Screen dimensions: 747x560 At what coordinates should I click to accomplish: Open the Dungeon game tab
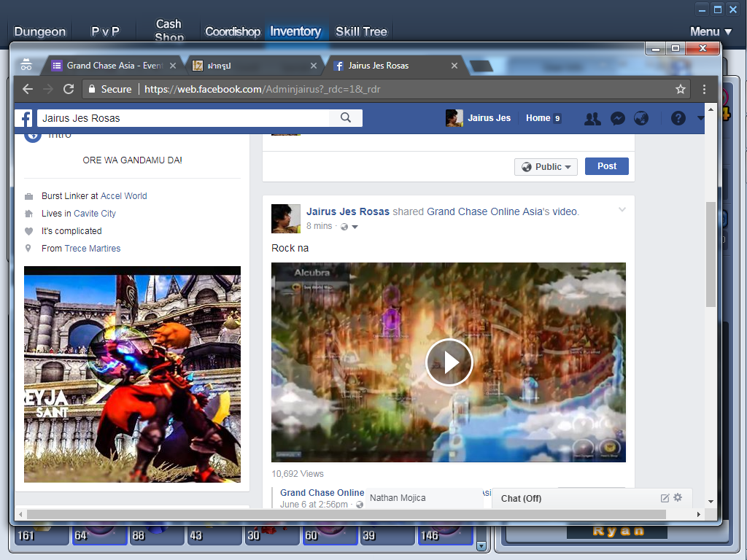pos(40,31)
